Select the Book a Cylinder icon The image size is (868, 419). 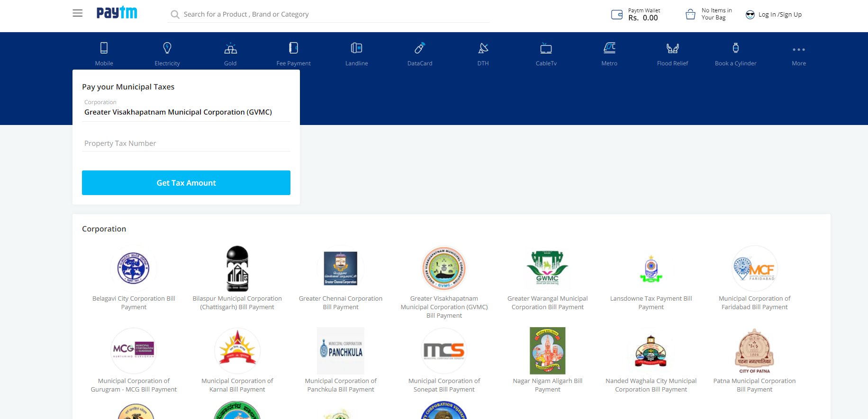click(x=736, y=48)
